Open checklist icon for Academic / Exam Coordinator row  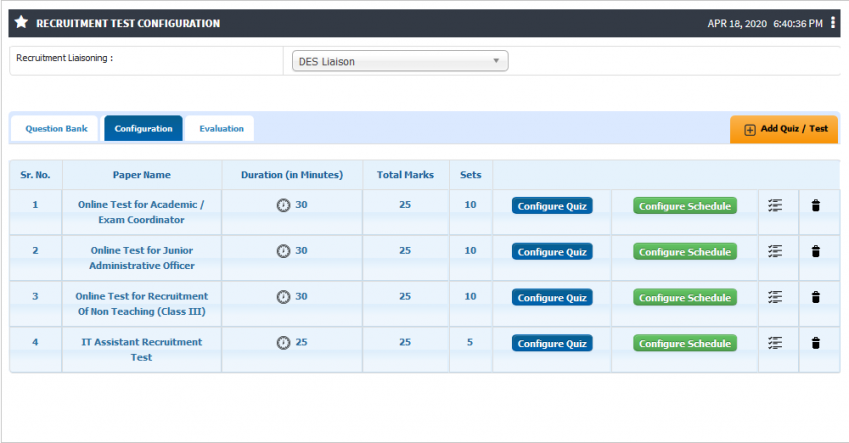point(775,205)
